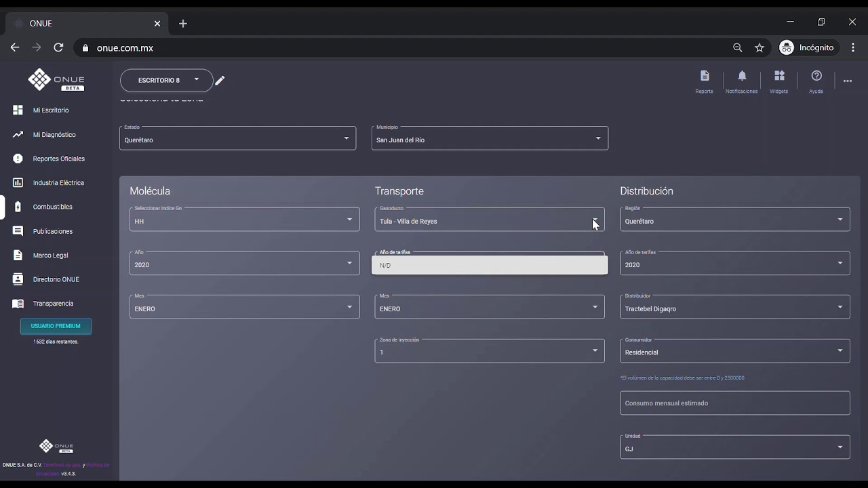This screenshot has width=868, height=488.
Task: Click the Molécula section heading
Action: tap(150, 191)
